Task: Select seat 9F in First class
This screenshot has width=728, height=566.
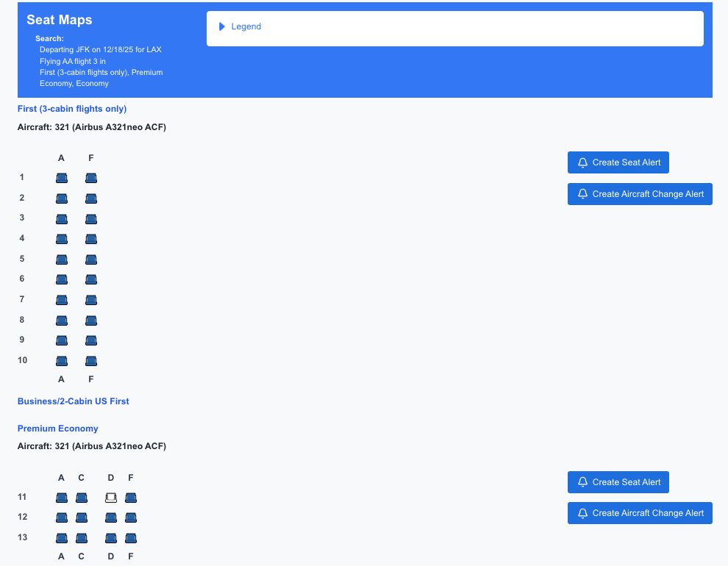Action: [91, 340]
